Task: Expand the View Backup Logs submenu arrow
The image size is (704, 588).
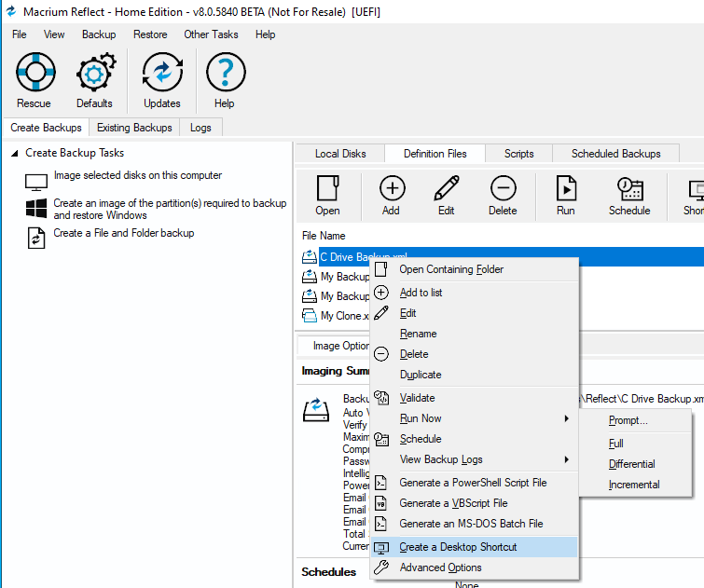Action: pos(567,459)
